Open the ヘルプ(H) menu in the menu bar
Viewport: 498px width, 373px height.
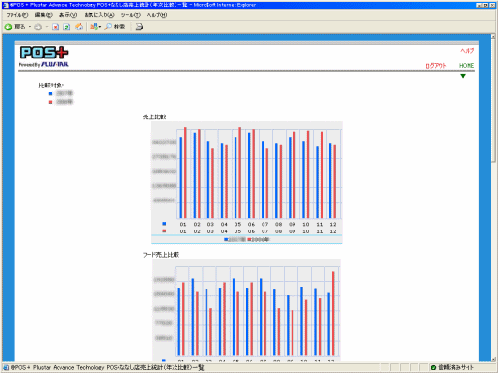pos(157,15)
